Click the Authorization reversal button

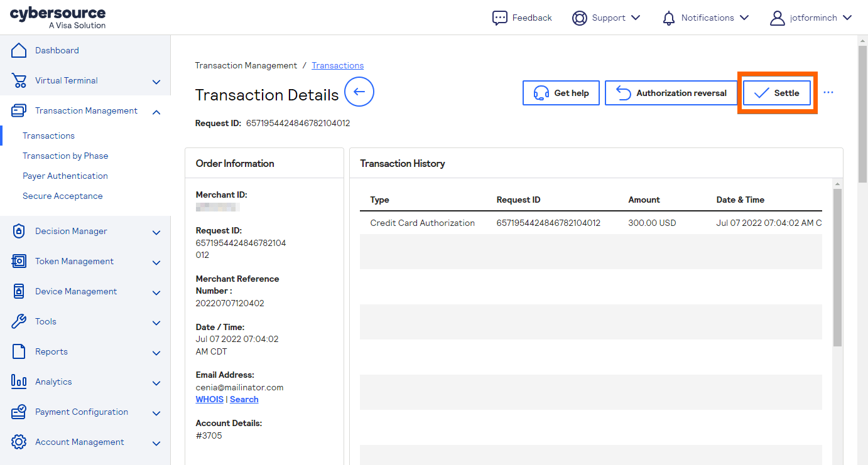click(x=671, y=93)
